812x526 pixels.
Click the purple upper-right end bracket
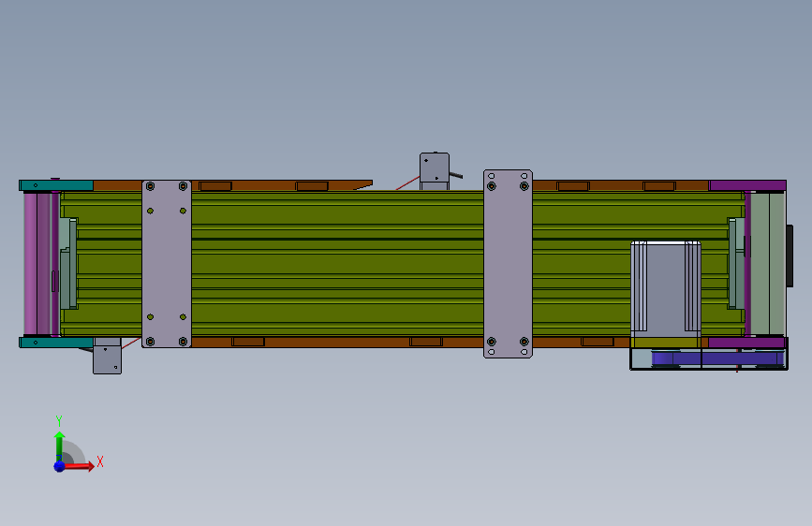click(x=747, y=185)
